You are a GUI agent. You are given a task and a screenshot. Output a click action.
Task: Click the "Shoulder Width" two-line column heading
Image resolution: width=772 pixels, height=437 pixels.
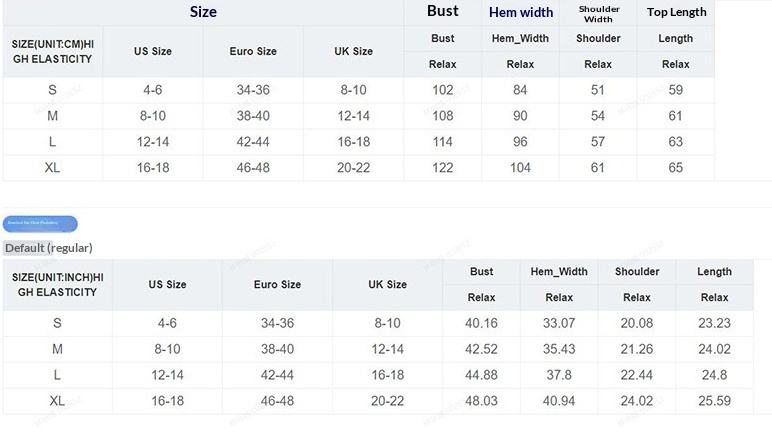pyautogui.click(x=598, y=13)
